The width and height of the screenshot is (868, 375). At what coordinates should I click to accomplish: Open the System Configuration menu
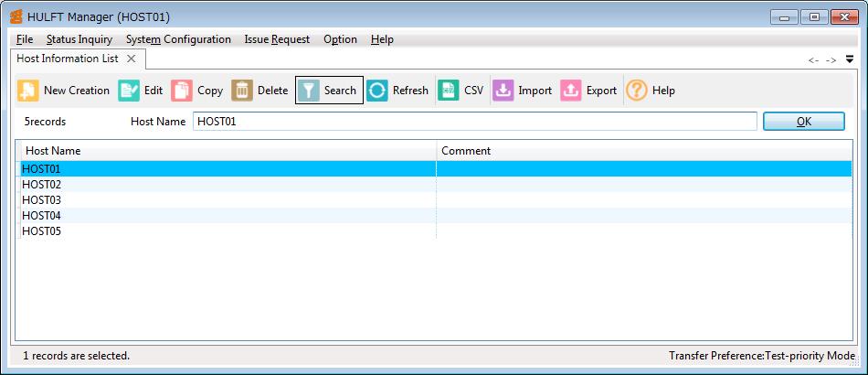[178, 39]
